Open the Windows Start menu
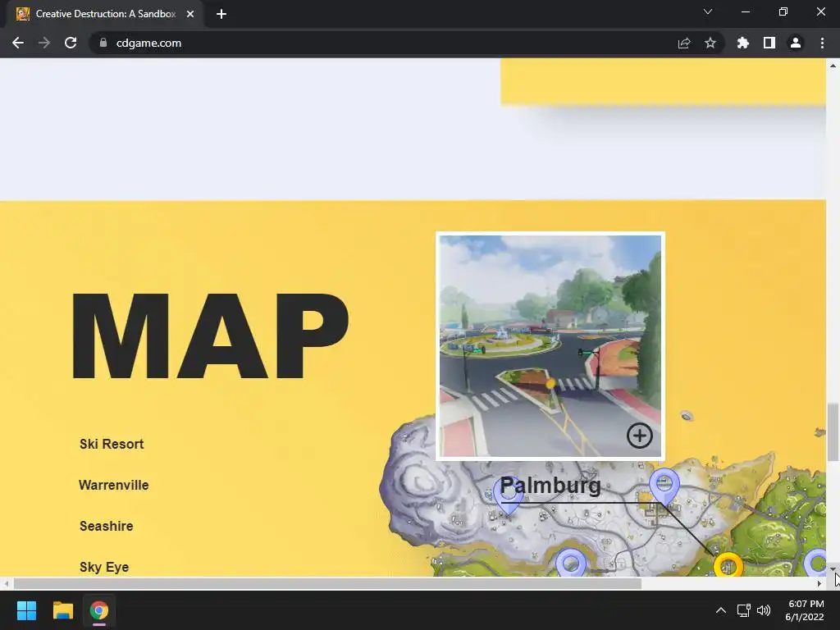The image size is (840, 630). 26,610
